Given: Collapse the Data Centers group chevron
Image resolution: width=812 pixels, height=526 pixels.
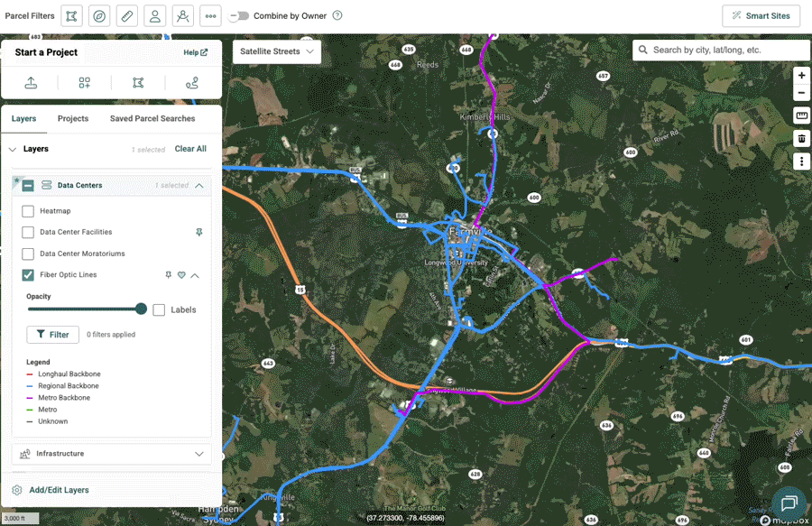Looking at the screenshot, I should click(x=198, y=186).
